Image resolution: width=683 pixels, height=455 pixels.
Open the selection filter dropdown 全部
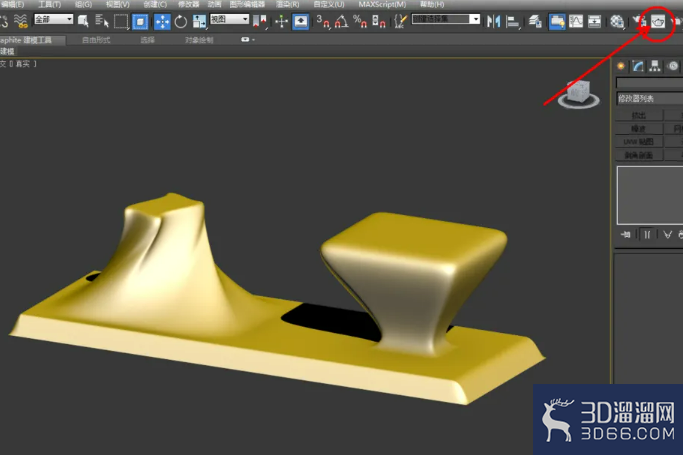pyautogui.click(x=54, y=19)
